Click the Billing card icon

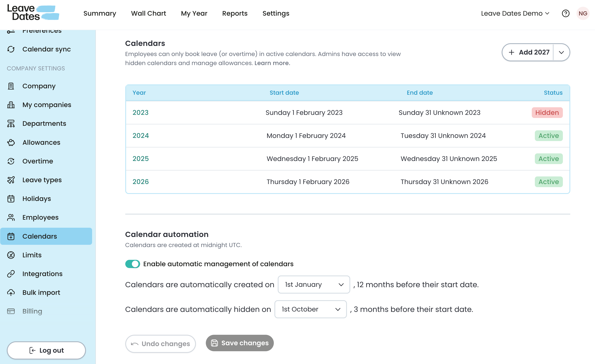pyautogui.click(x=11, y=311)
